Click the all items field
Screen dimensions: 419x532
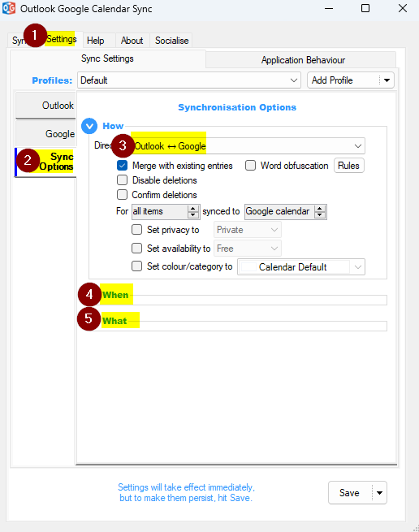click(160, 211)
